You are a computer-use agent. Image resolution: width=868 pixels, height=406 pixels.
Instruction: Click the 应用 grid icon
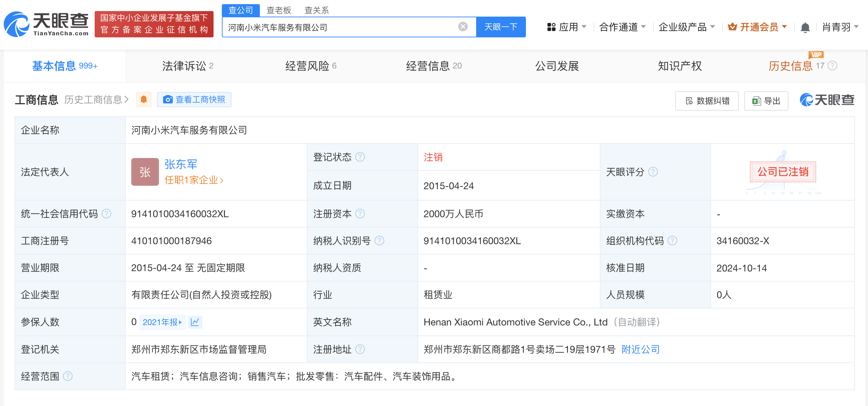(x=551, y=27)
